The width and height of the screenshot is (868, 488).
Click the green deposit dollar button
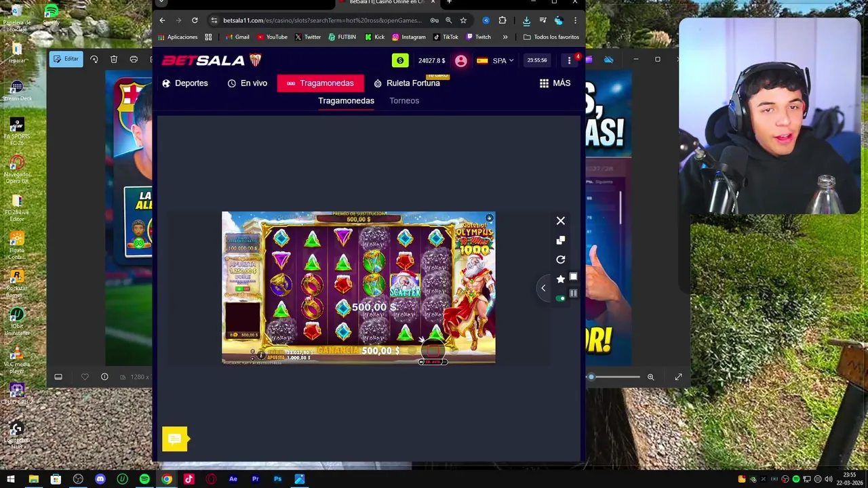pyautogui.click(x=400, y=60)
